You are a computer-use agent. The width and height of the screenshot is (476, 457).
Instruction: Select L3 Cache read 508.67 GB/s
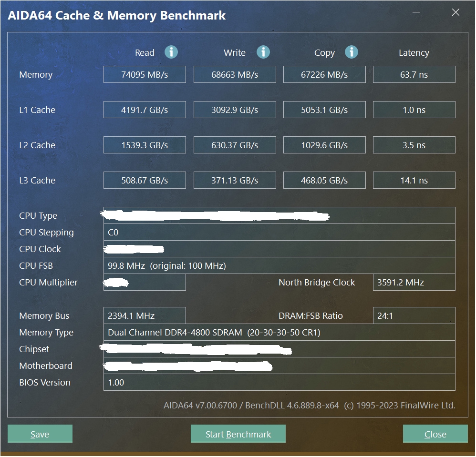[145, 180]
